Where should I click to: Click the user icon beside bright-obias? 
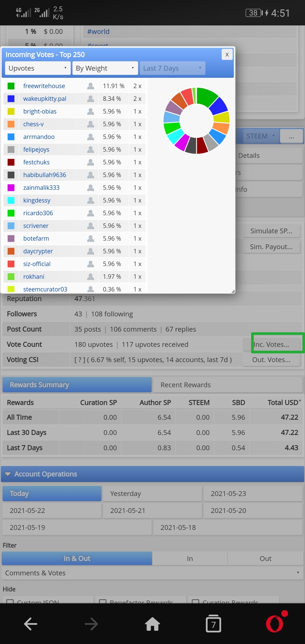pos(91,111)
